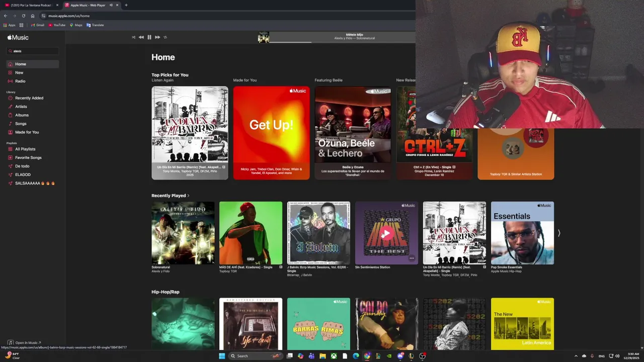This screenshot has height=362, width=644.
Task: Go to previous track
Action: (141, 37)
